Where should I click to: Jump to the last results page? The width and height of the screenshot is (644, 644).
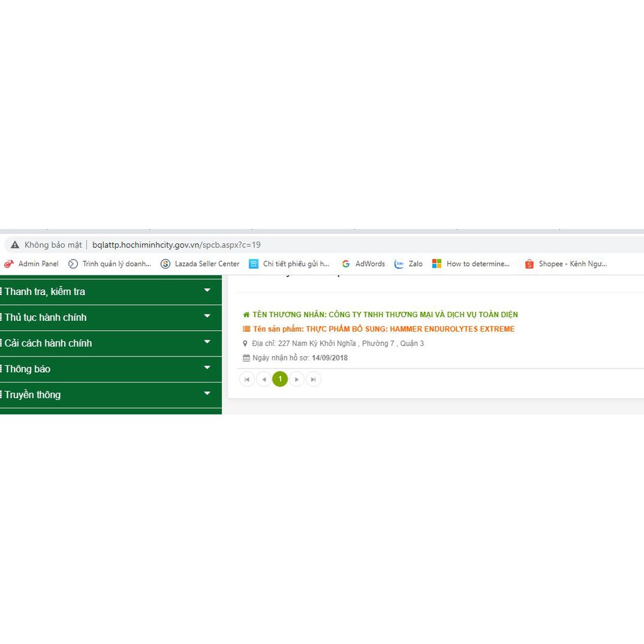point(313,379)
